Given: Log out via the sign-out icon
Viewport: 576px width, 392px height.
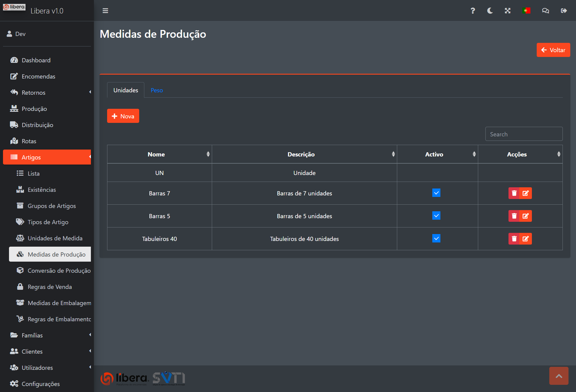Looking at the screenshot, I should pos(564,11).
